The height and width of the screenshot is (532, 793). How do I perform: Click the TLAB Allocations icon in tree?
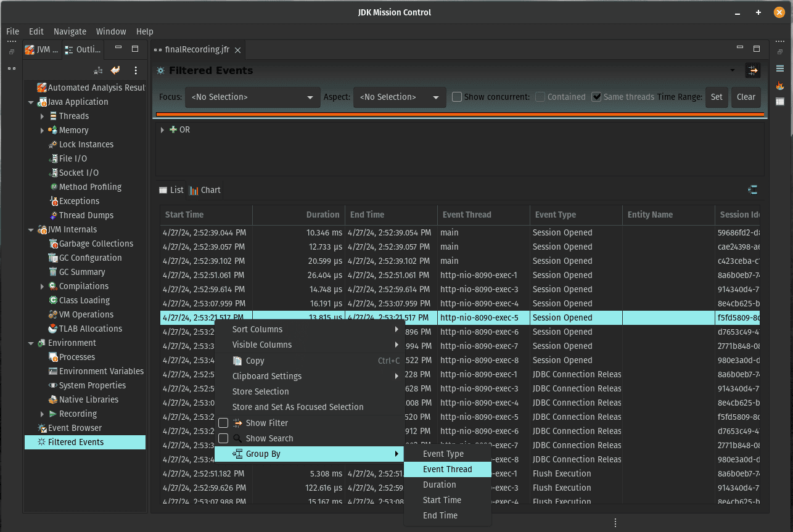click(x=54, y=329)
